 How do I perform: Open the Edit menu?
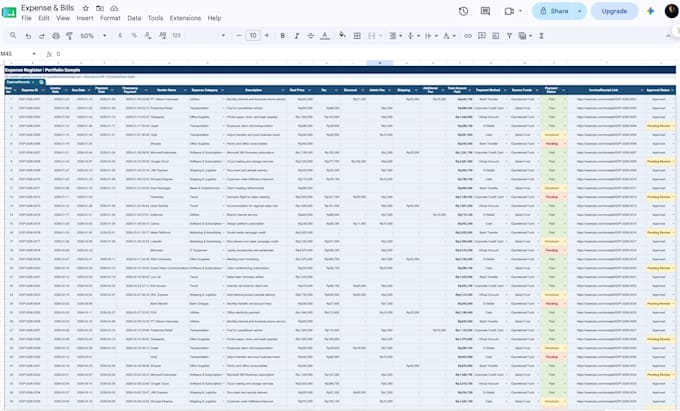44,18
